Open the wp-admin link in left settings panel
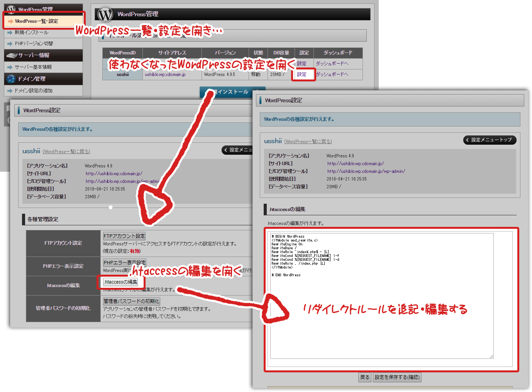This screenshot has width=532, height=392. pos(123,181)
